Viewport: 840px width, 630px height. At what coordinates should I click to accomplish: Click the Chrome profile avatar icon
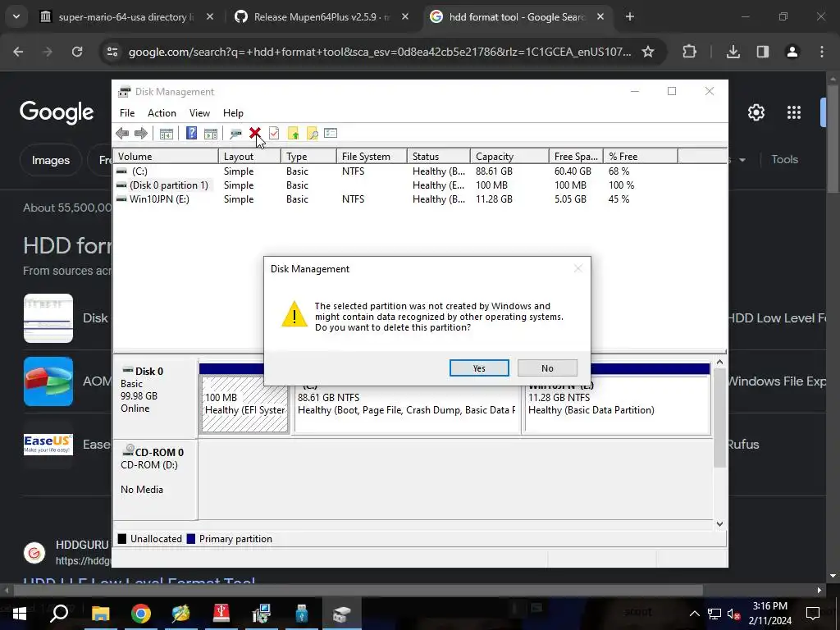tap(792, 52)
